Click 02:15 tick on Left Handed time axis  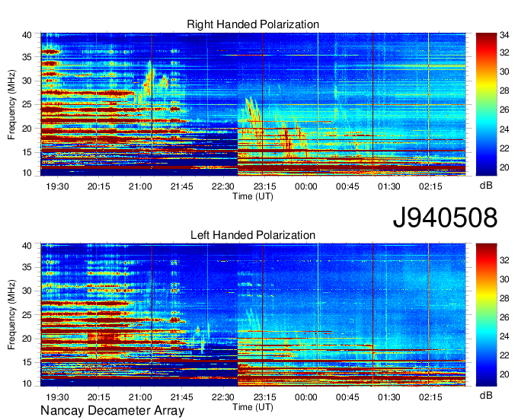pyautogui.click(x=430, y=397)
